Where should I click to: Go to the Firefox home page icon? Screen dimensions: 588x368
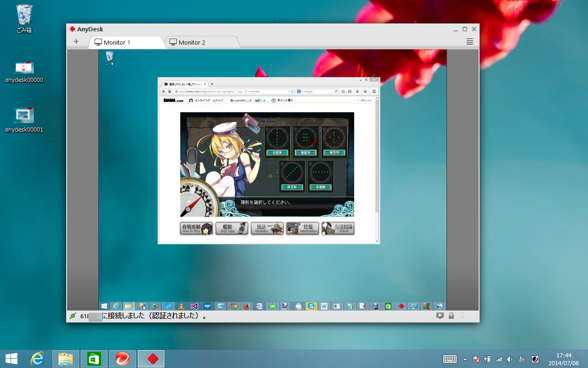point(365,92)
